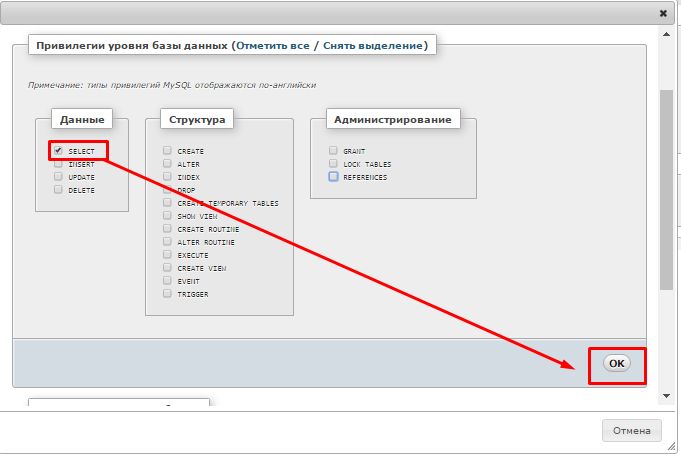
Task: Check the TRIGGER privilege checkbox
Action: (x=167, y=294)
